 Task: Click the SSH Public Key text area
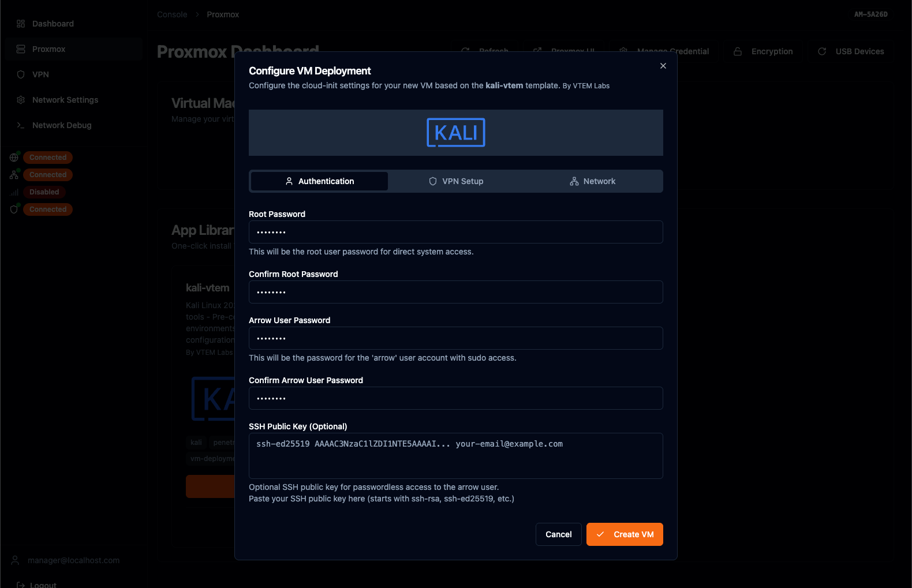coord(455,456)
